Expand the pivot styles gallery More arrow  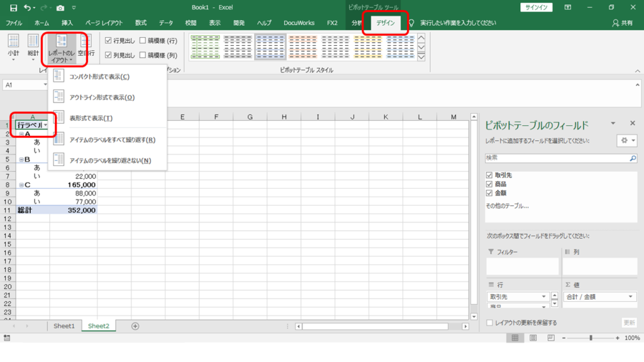(421, 57)
